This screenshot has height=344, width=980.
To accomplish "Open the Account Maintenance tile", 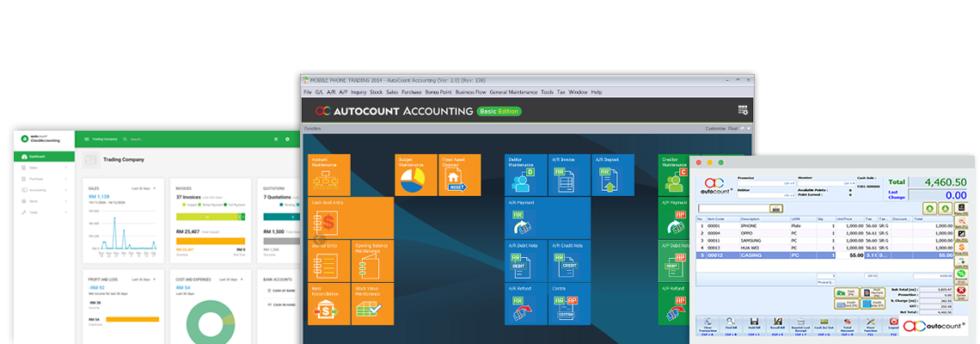I will 329,175.
